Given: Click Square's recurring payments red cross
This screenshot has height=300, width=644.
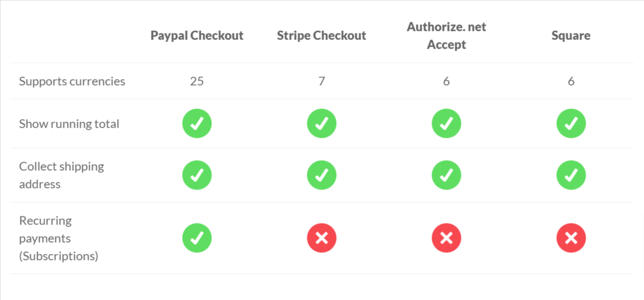Looking at the screenshot, I should tap(571, 238).
